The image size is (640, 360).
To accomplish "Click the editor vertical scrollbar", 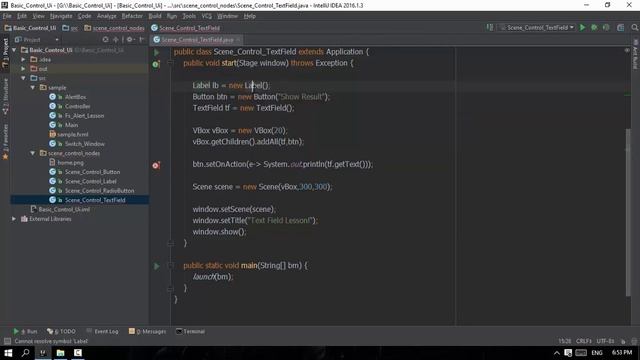I will point(628,212).
